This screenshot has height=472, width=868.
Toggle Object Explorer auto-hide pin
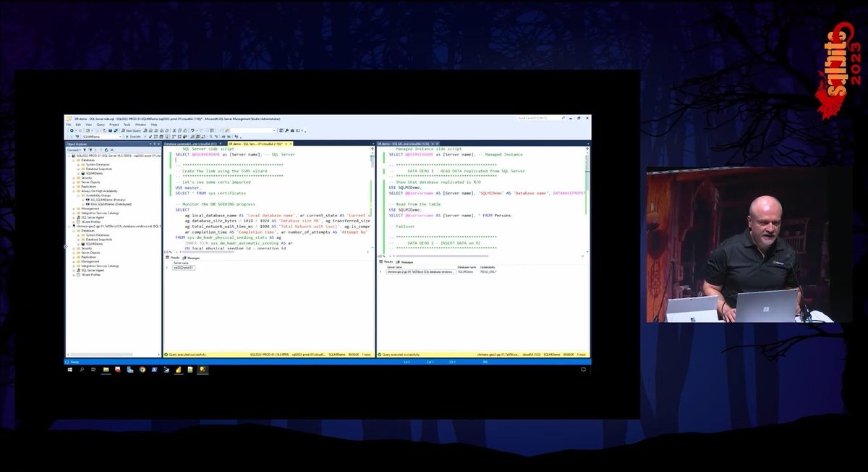[154, 143]
